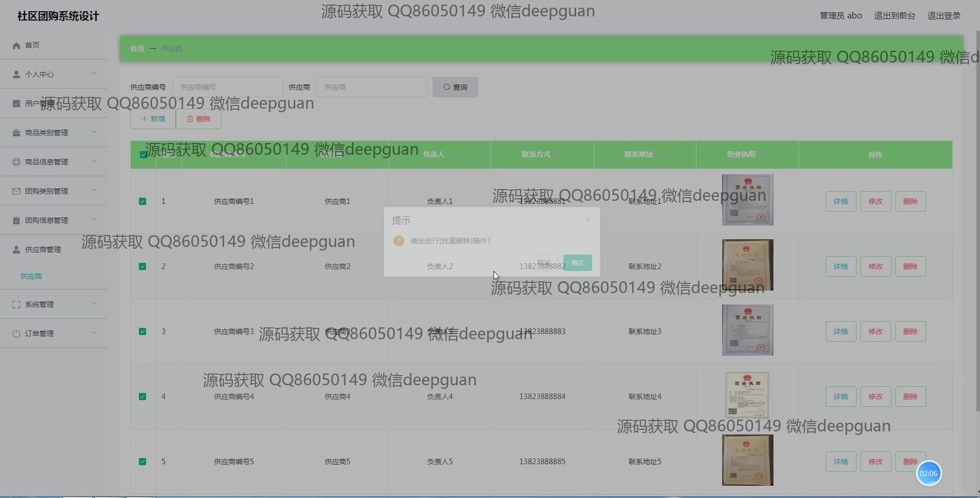The image size is (980, 498).
Task: Click 删除 for 供应商1 row
Action: click(x=910, y=201)
